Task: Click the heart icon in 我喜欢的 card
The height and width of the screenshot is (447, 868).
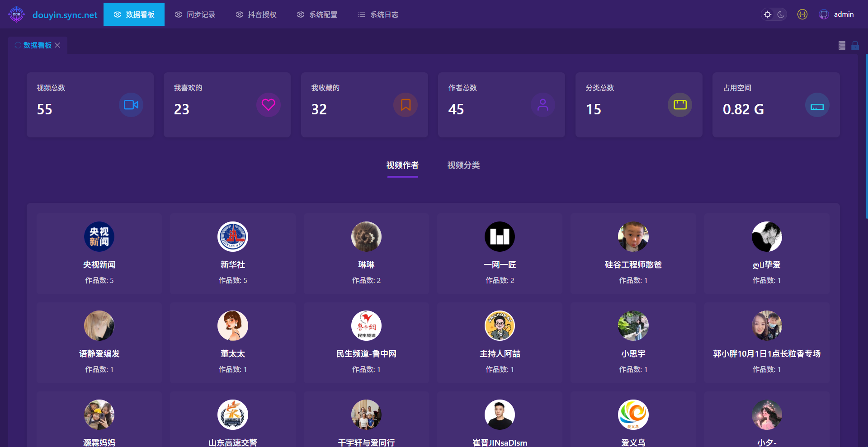Action: (x=269, y=105)
